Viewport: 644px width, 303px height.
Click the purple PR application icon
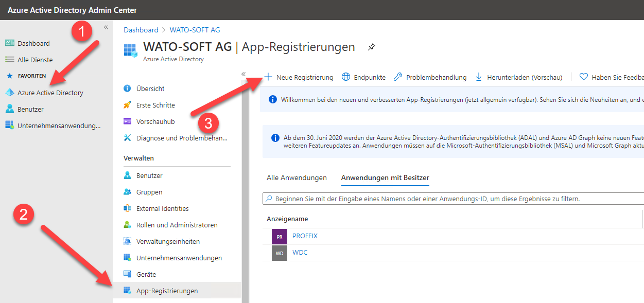[x=280, y=237]
